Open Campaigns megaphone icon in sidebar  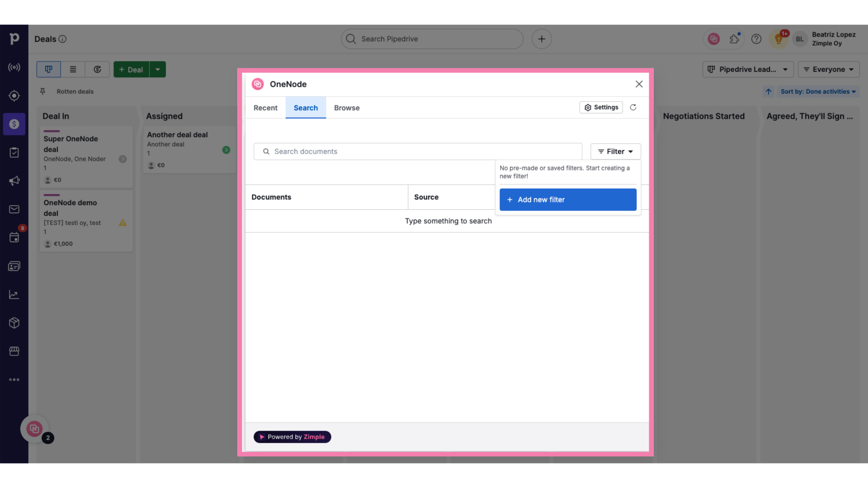(14, 181)
